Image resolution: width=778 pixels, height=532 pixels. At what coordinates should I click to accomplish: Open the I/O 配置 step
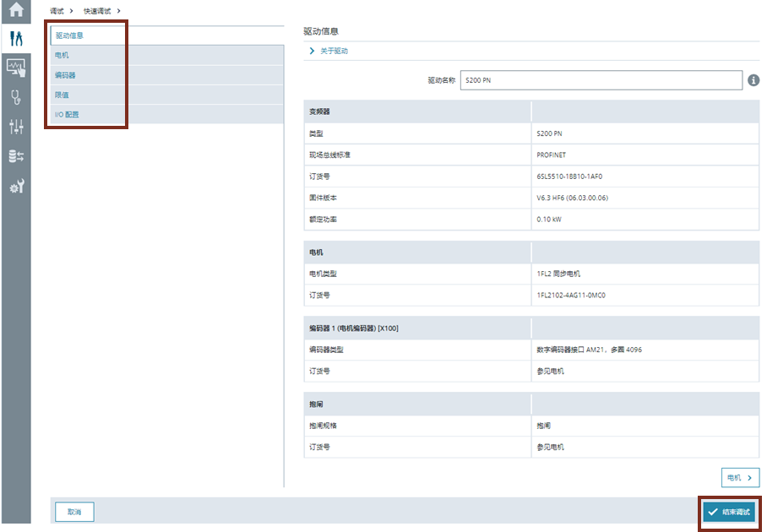67,114
